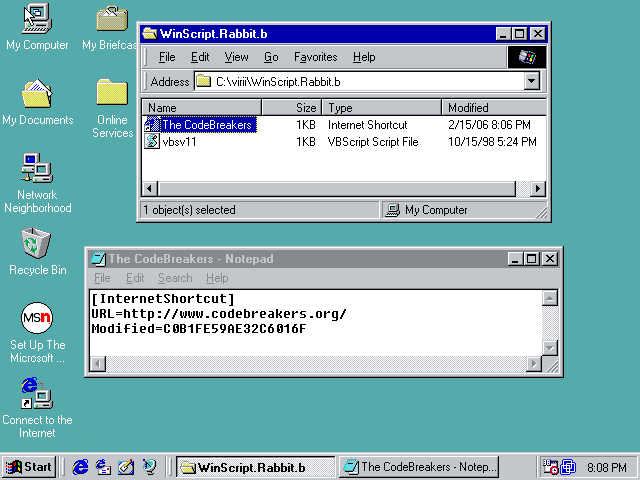The image size is (640, 480).
Task: Sort files by the Modified column header
Action: (x=494, y=107)
